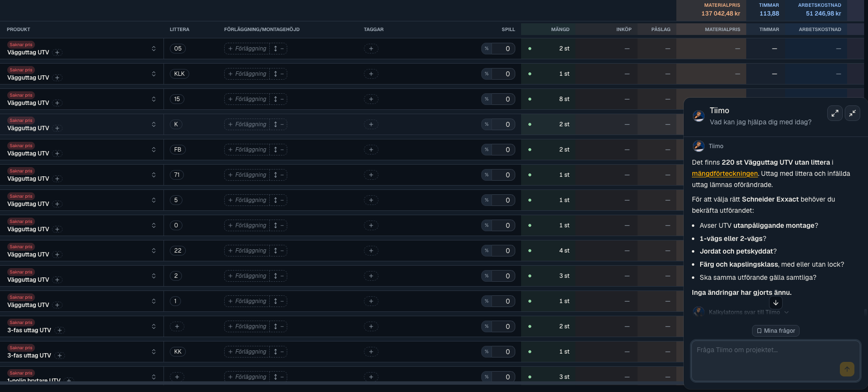Click the Fråga Tiimo om projektet text box
Image resolution: width=868 pixels, height=392 pixels.
(x=775, y=361)
